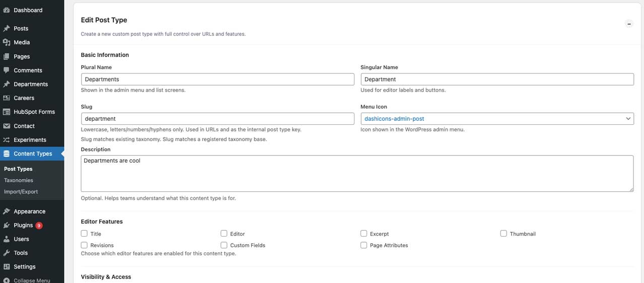Click the Careers briefcase icon
Viewport: 644px width, 283px height.
7,98
